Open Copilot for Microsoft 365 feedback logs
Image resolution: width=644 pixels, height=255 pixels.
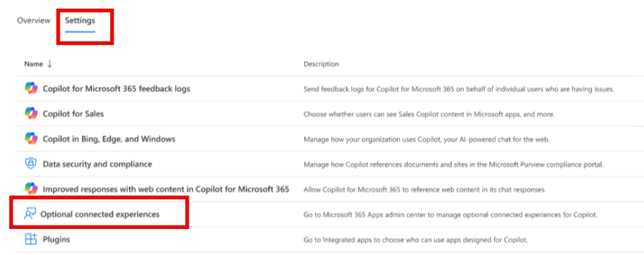click(x=116, y=89)
